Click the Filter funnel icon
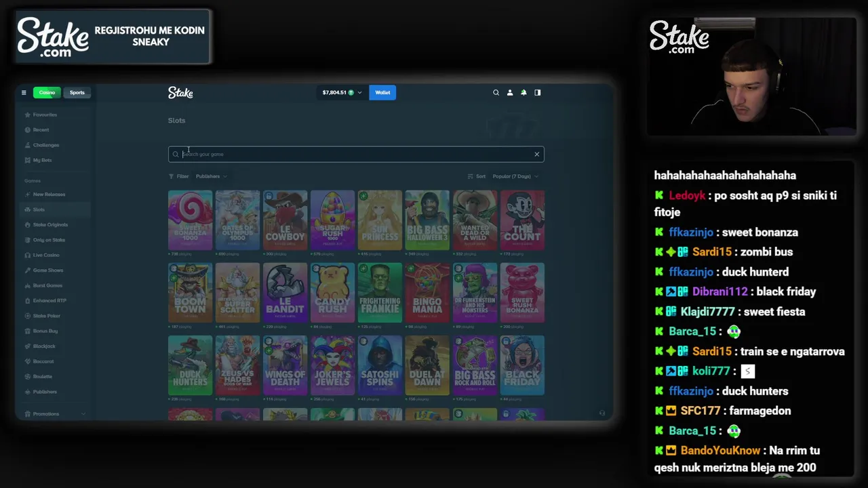 [172, 176]
